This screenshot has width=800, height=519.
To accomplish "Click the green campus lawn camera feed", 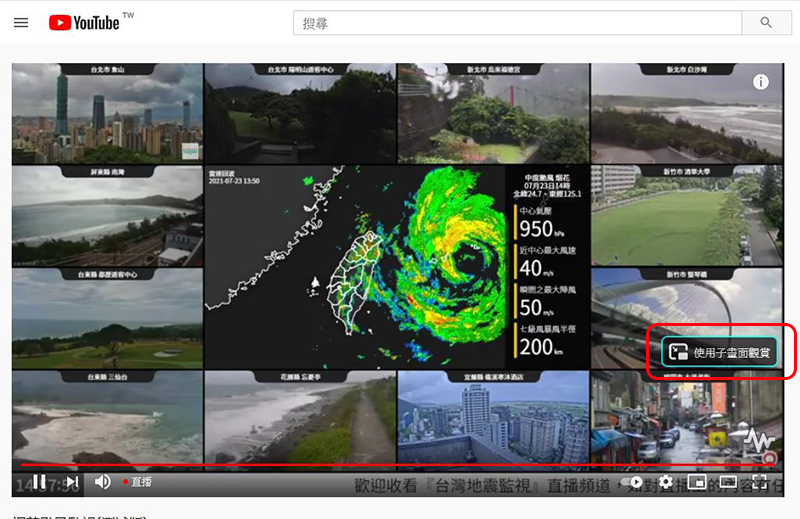I will tap(686, 215).
